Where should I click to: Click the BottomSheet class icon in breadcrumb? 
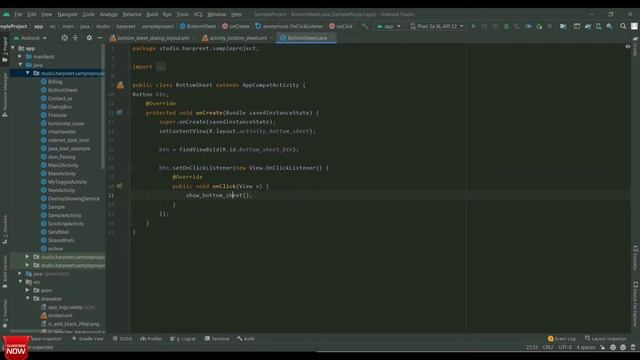182,26
